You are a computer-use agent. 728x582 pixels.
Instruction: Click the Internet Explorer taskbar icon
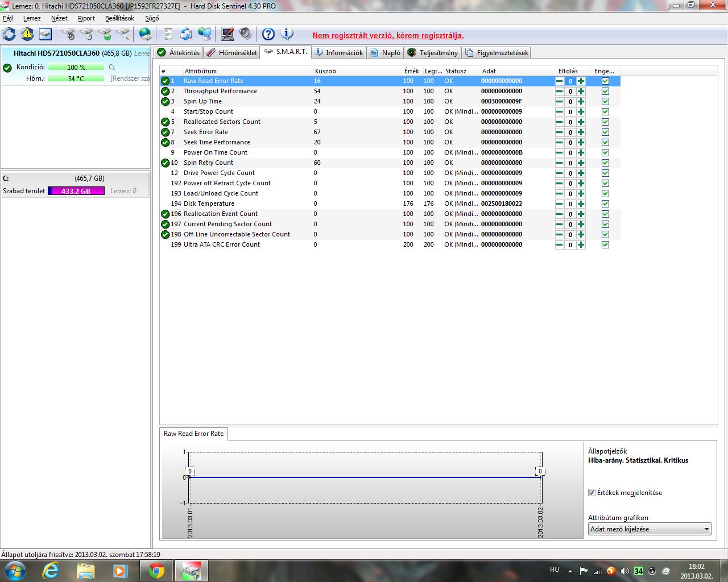click(51, 571)
